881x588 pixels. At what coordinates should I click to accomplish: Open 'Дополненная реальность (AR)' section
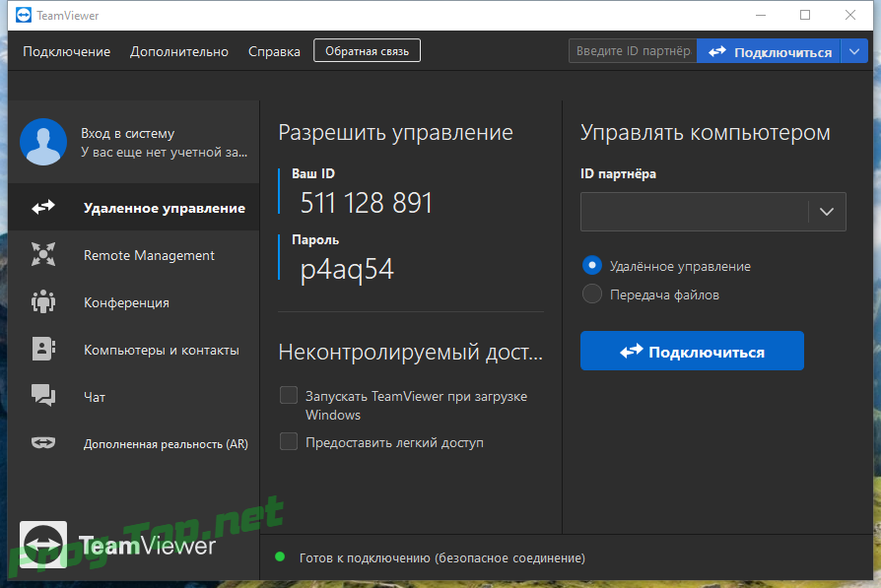pyautogui.click(x=134, y=443)
